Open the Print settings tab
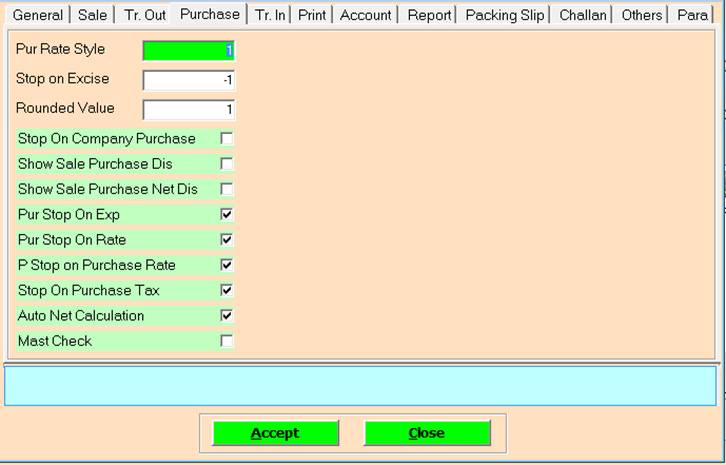Viewport: 726px width, 465px height. click(x=312, y=15)
